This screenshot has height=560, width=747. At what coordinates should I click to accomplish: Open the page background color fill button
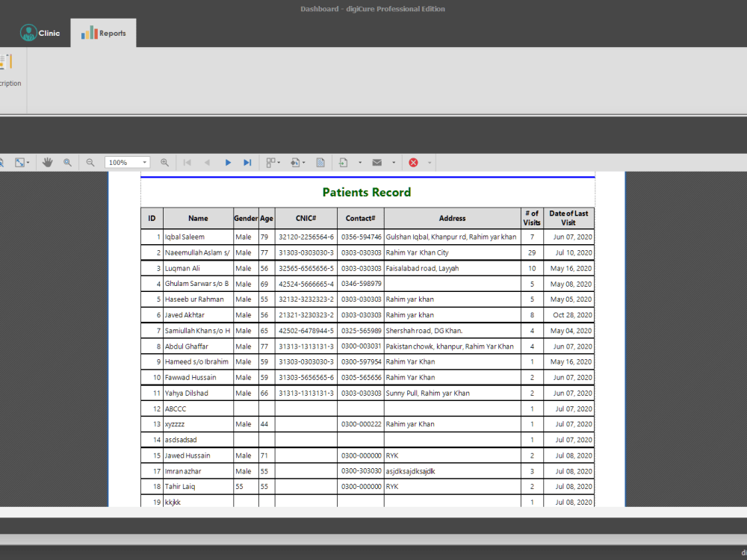298,162
